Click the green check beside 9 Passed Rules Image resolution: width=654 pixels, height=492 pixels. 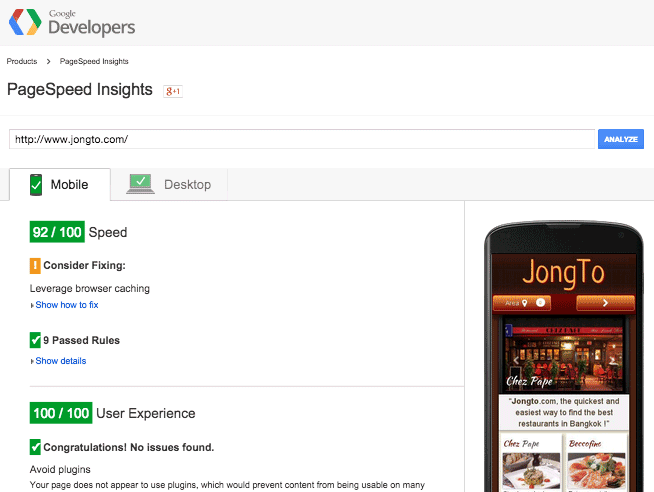[x=35, y=340]
